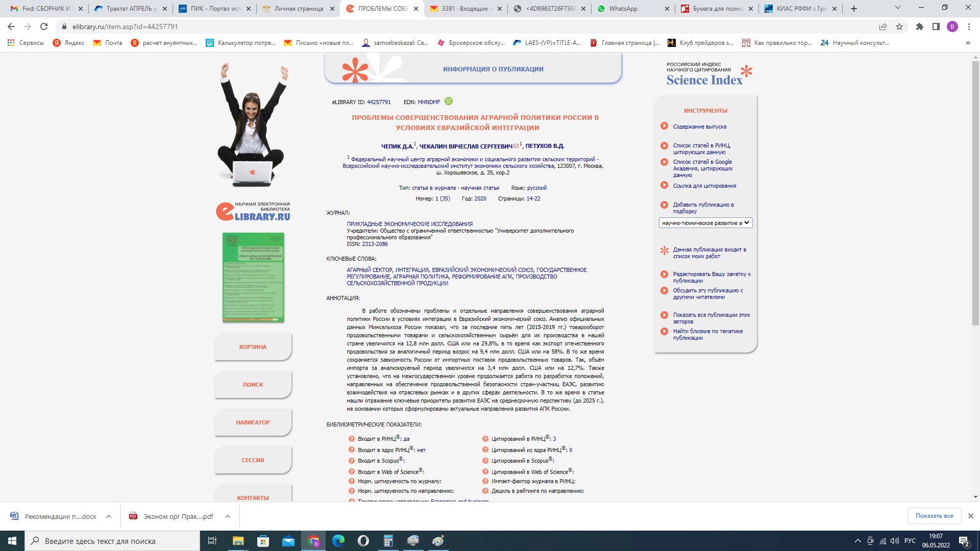Toggle the browser side panel icon
This screenshot has height=551, width=980.
936,27
